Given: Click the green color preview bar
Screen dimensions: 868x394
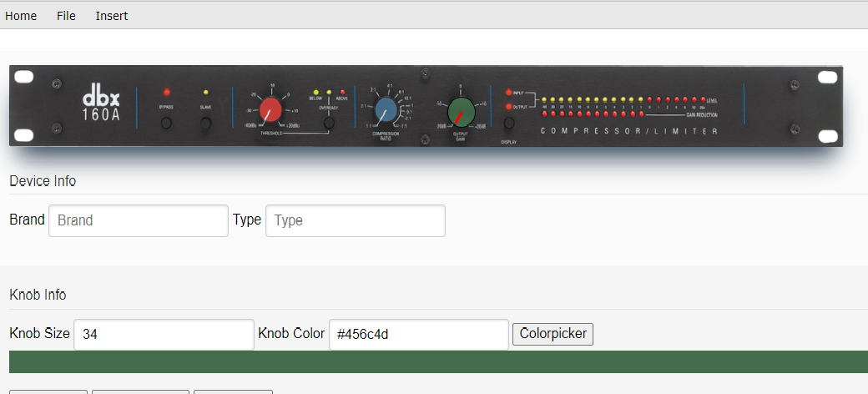Looking at the screenshot, I should (x=438, y=362).
